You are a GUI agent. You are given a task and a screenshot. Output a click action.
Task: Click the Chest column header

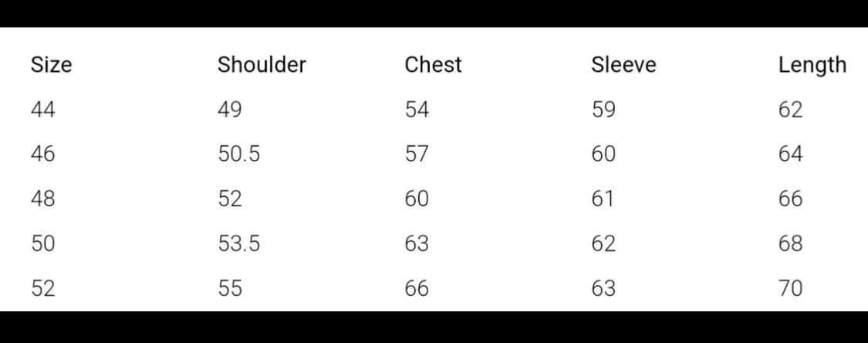(433, 65)
